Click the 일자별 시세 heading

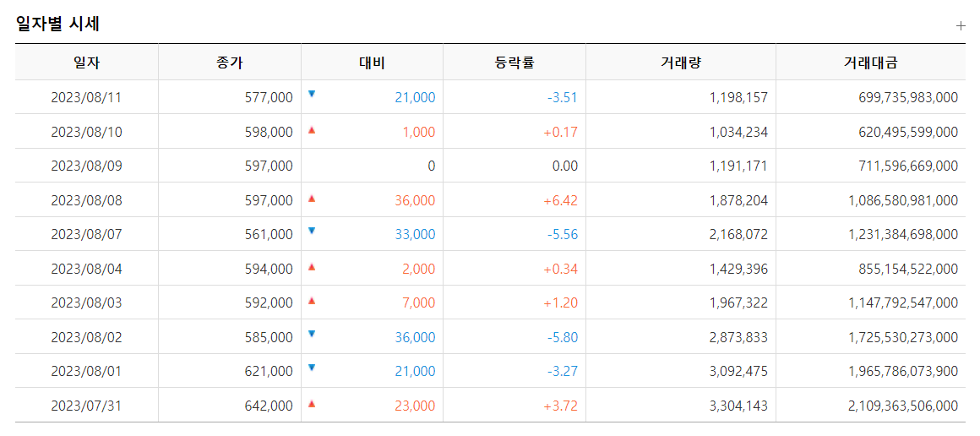57,25
